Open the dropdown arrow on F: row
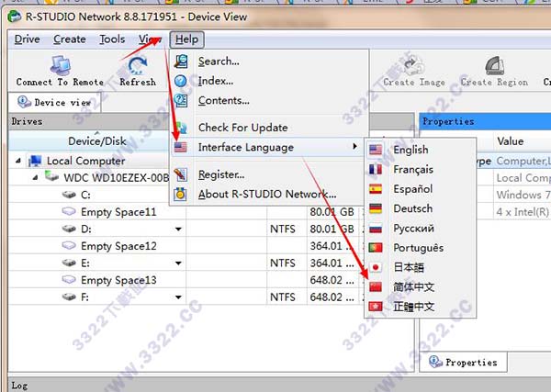Image resolution: width=551 pixels, height=392 pixels. 178,297
